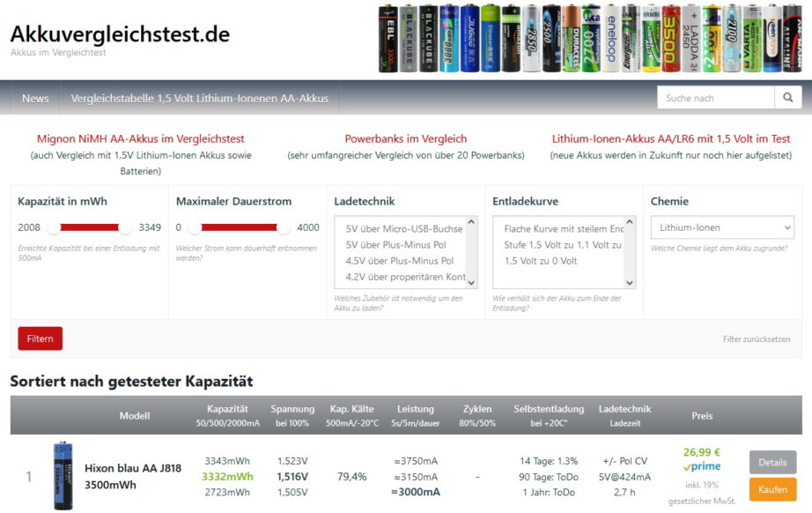Click the Akkuvergleichstest.de site title
Viewport: 812px width, 513px height.
[120, 34]
